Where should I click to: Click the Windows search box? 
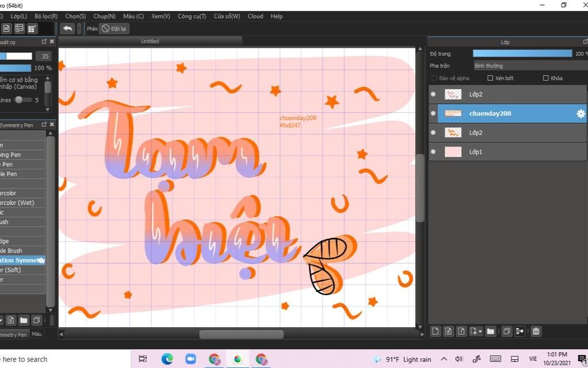click(64, 359)
